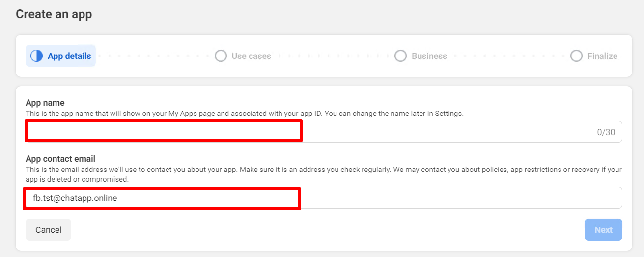The width and height of the screenshot is (644, 257).
Task: Click the 0/30 character counter
Action: coord(606,132)
